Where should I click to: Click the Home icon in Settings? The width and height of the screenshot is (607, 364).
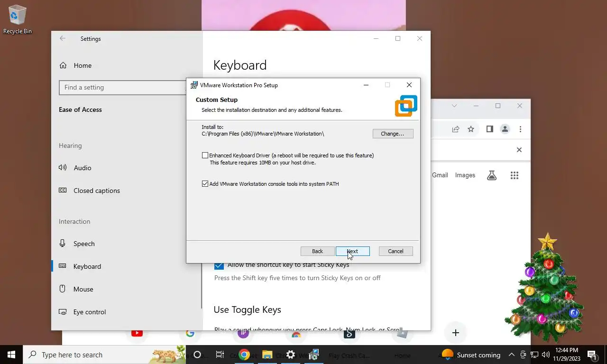[x=63, y=65]
